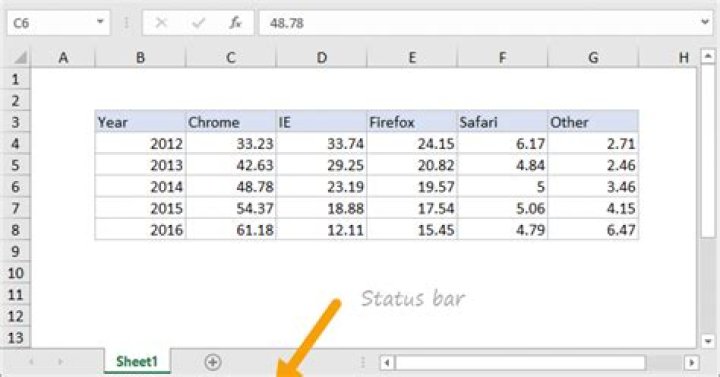Screen dimensions: 720x377
Task: Click the Safari header cell
Action: coord(502,122)
